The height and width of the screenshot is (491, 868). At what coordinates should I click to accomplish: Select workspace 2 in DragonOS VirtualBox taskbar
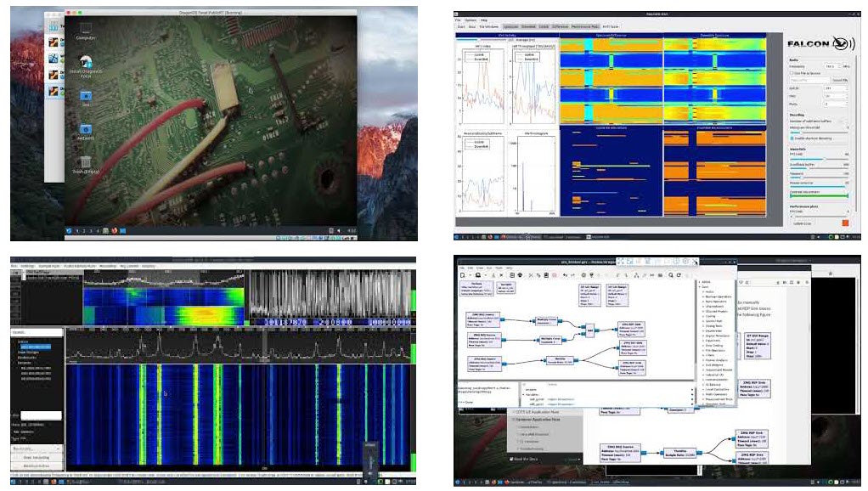point(83,231)
